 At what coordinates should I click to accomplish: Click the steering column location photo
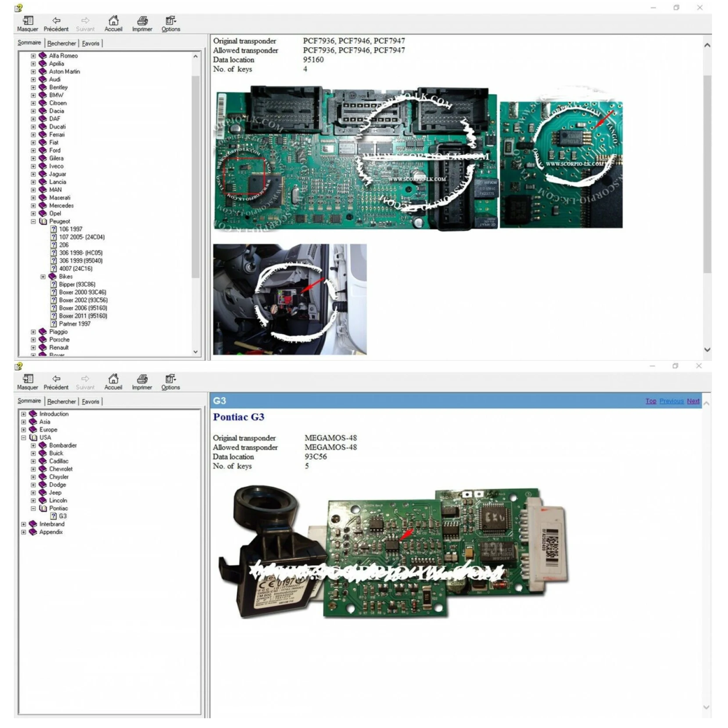tap(290, 299)
